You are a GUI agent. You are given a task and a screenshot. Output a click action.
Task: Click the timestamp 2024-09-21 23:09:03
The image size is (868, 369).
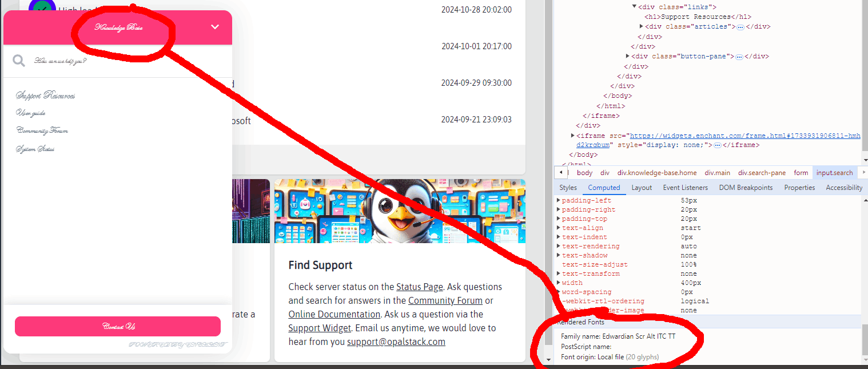(x=476, y=120)
